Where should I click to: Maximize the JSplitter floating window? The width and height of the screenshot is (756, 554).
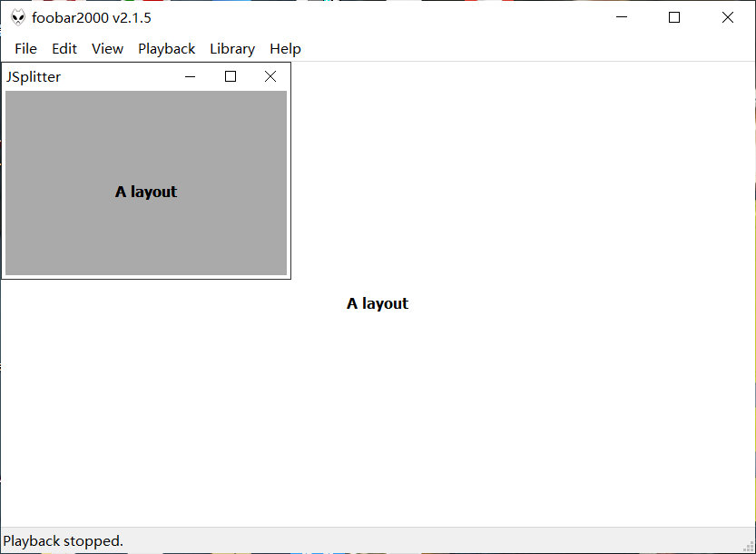pos(231,76)
